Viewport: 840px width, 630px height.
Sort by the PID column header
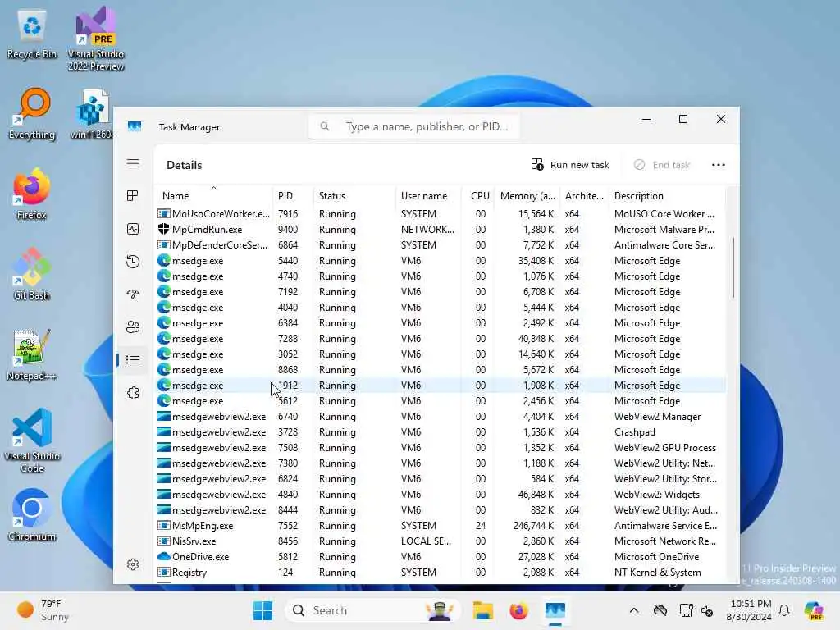(293, 195)
